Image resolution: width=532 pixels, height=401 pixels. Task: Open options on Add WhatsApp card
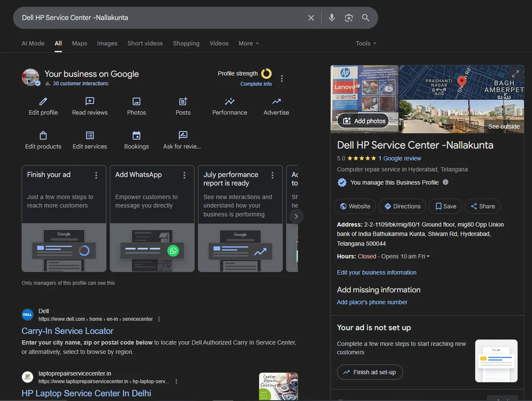coord(184,175)
